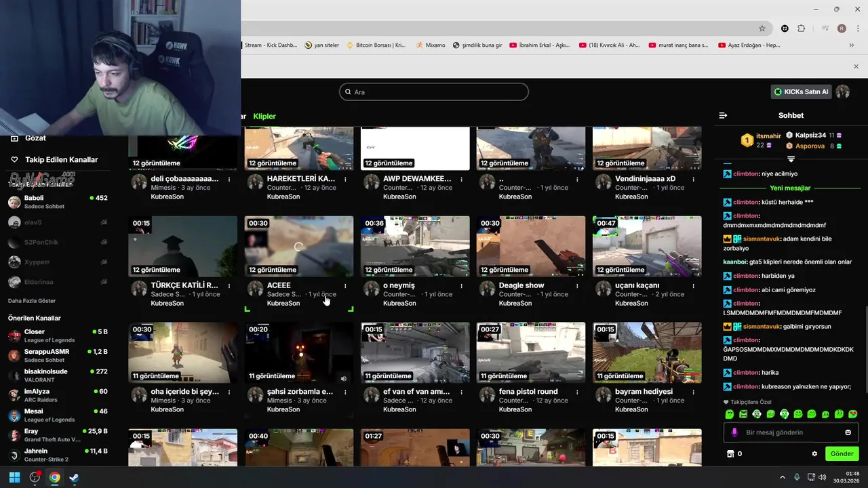Expand chat leaderboard chevron
Image resolution: width=868 pixels, height=488 pixels.
791,159
